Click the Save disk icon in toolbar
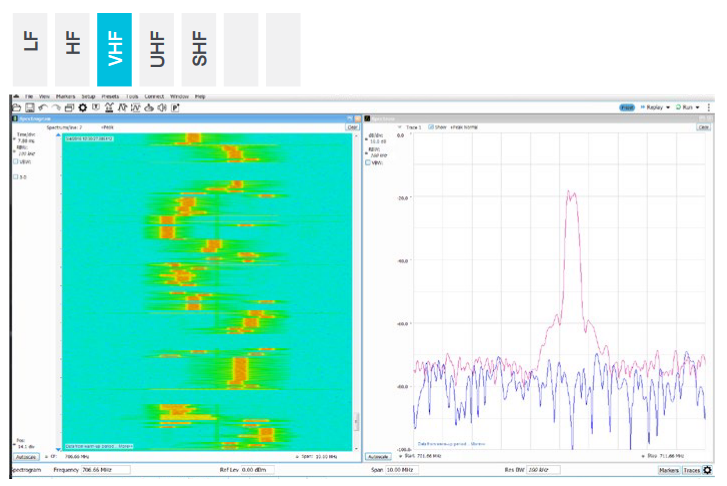Image resolution: width=727 pixels, height=486 pixels. click(30, 107)
